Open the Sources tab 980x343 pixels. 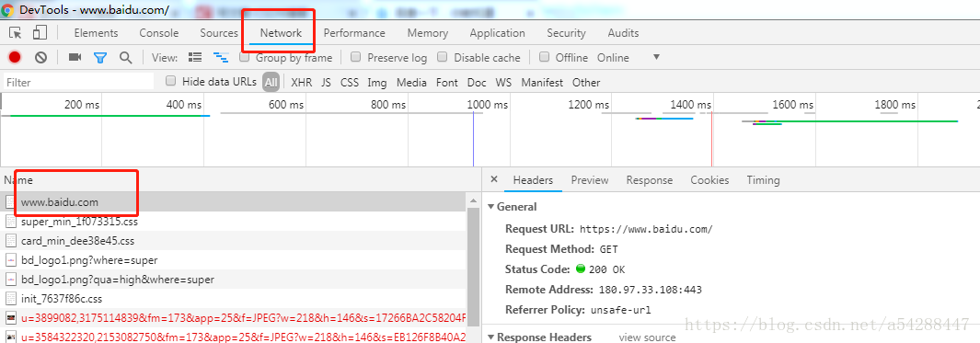click(219, 33)
